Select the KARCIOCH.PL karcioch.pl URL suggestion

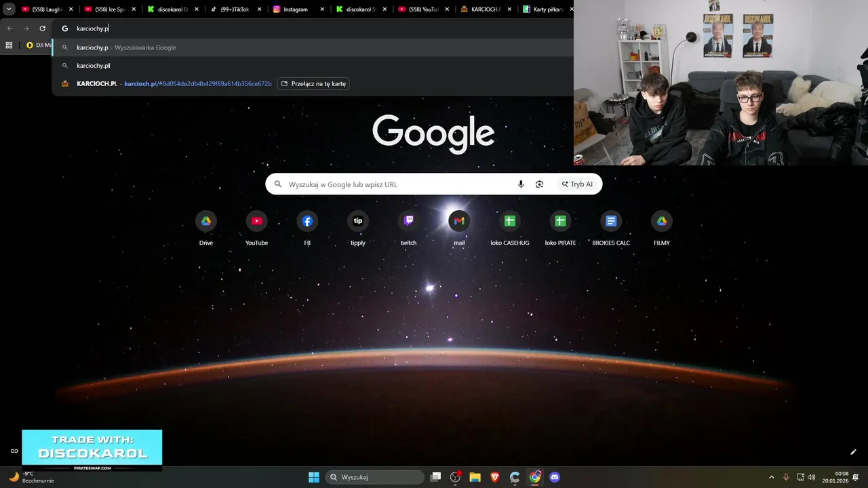(313, 83)
